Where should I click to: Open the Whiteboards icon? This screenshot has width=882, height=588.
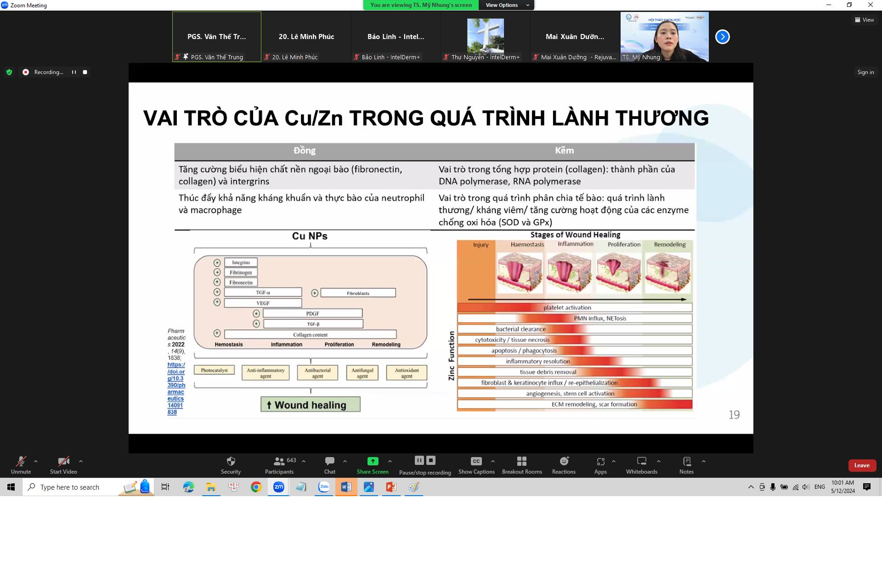[641, 461]
